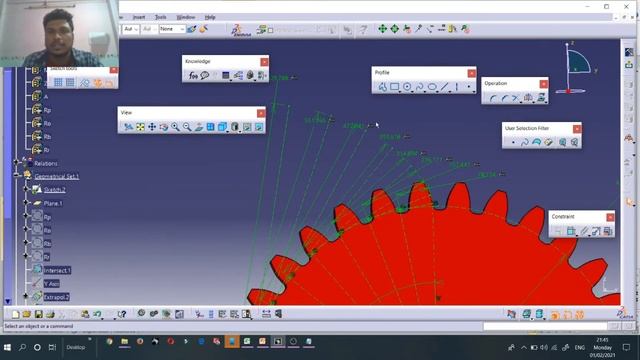
Task: Click Zoom In in View toolbar
Action: pos(175,127)
